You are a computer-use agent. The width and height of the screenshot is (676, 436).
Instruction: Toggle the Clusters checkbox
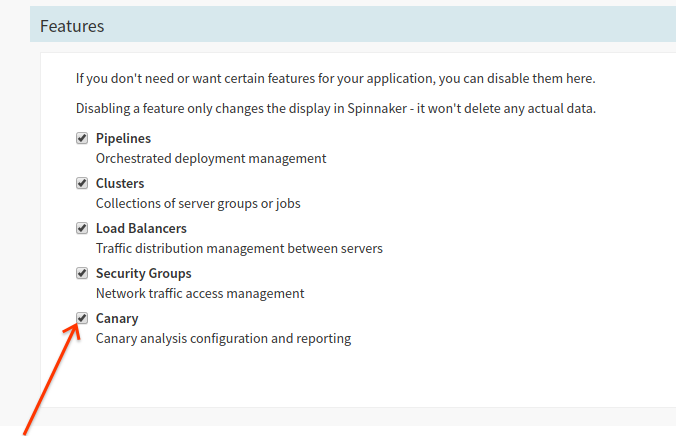click(82, 183)
